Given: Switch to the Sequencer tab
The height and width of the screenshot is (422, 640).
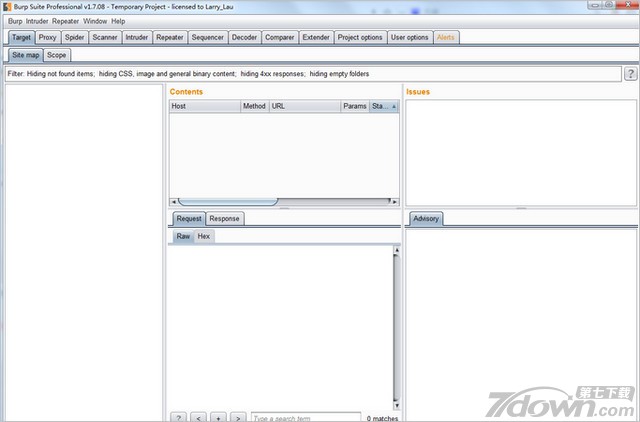Looking at the screenshot, I should [x=208, y=38].
